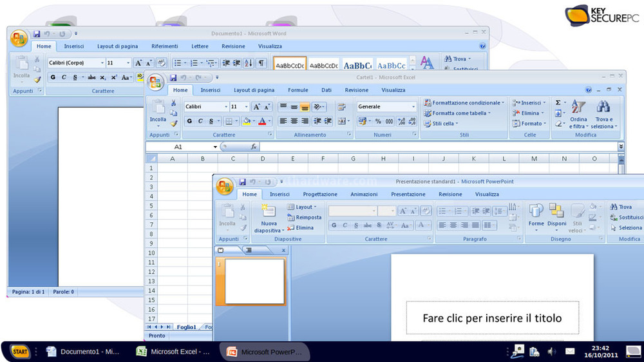The image size is (644, 362).
Task: Click the merge and center icon in Excel
Action: point(342,121)
